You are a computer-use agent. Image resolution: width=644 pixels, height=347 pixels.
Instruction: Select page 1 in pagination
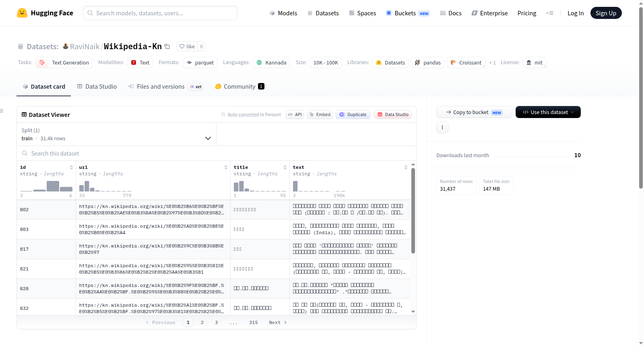click(x=188, y=322)
